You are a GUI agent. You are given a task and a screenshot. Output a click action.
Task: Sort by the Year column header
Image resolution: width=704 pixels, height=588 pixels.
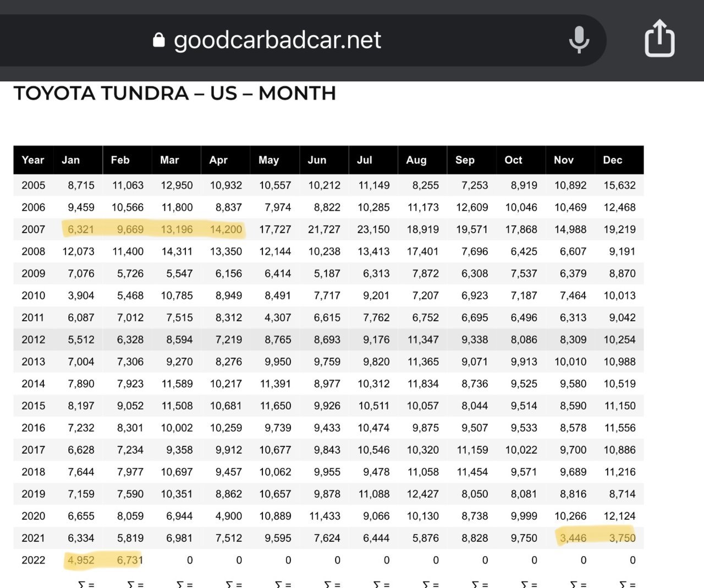click(x=33, y=160)
